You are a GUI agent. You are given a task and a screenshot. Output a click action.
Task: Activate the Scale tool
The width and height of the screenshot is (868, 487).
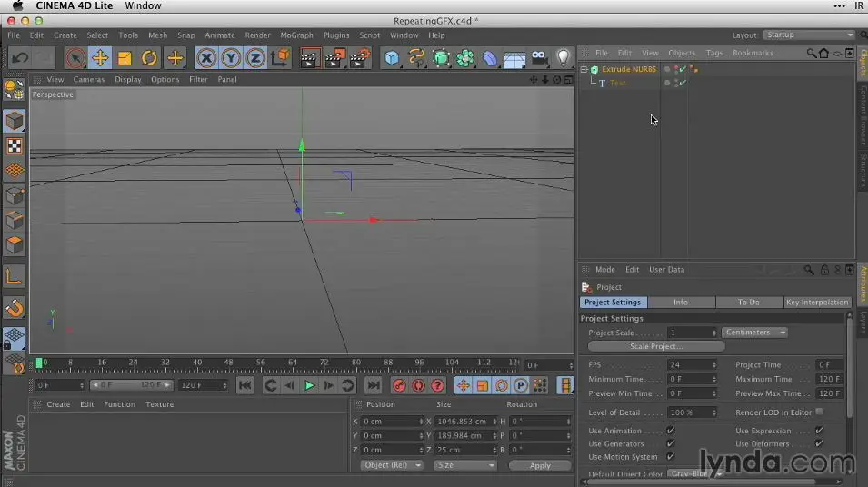pyautogui.click(x=125, y=57)
